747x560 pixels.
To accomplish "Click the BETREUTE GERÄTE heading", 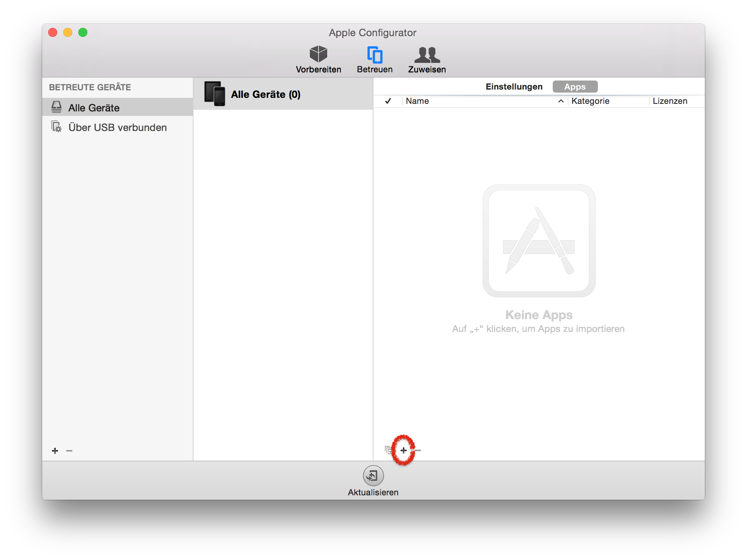I will pos(90,87).
